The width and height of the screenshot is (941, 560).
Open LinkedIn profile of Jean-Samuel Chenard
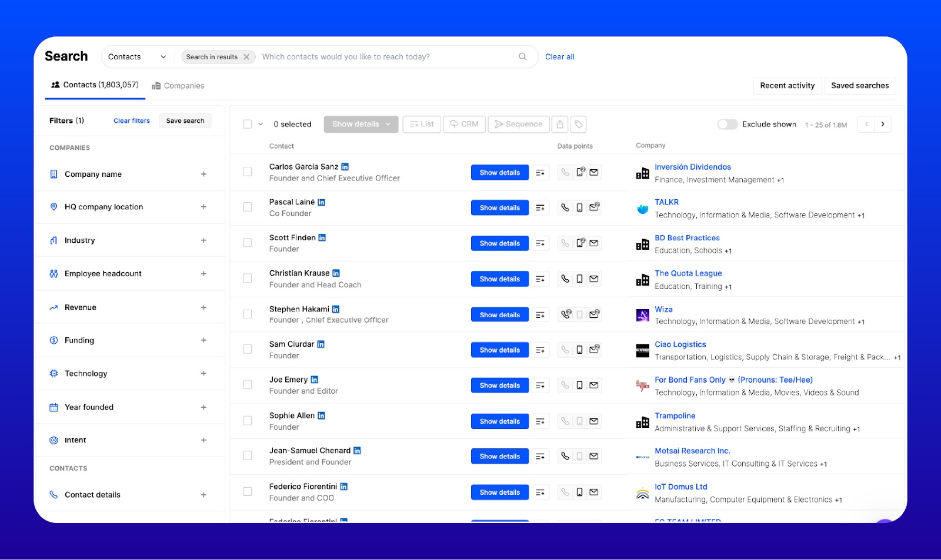pos(357,451)
